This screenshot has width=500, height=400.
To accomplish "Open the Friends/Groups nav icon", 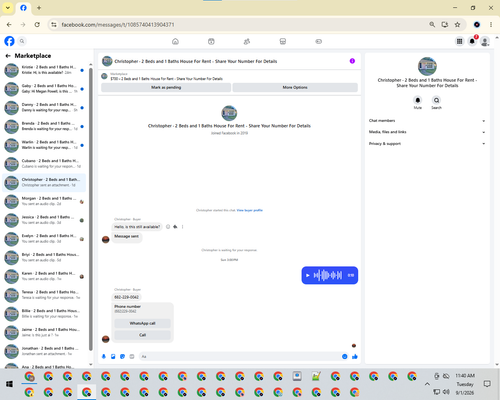I will point(247,41).
